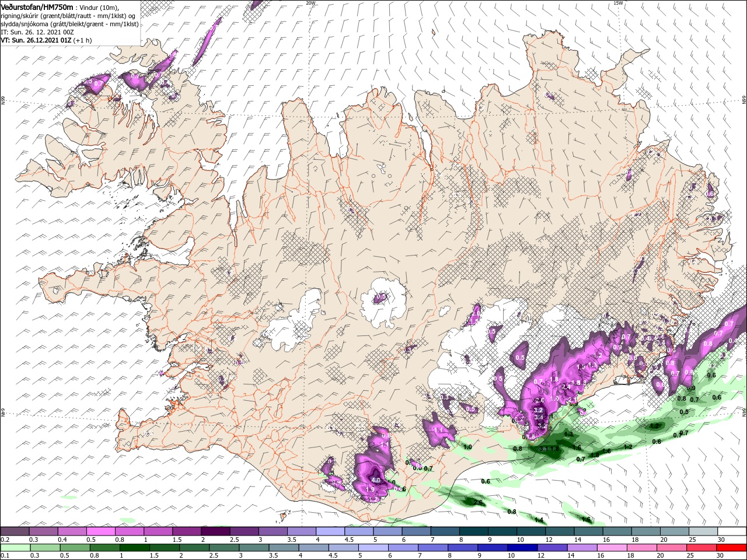This screenshot has height=560, width=747.
Task: Click the lower scale swatch starting at 20
Action: pyautogui.click(x=671, y=548)
